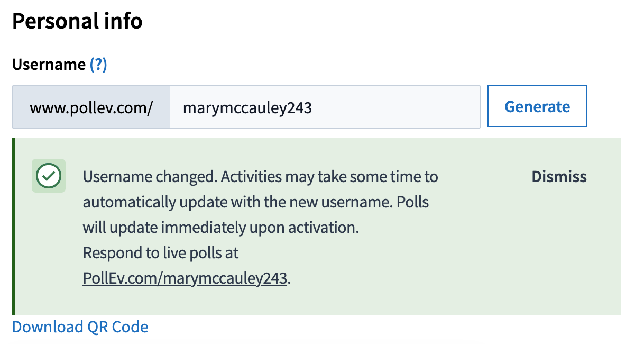Click empty space right of username text
644x344 pixels.
coord(395,107)
